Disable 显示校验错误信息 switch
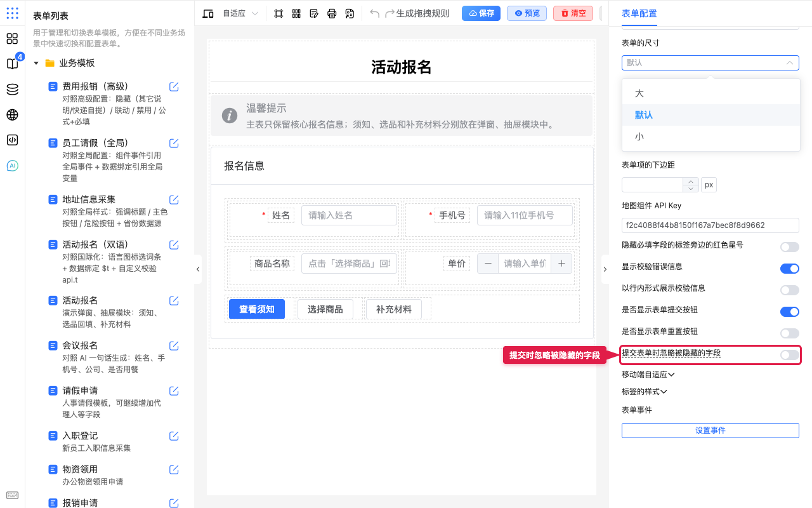812x508 pixels. pyautogui.click(x=789, y=269)
